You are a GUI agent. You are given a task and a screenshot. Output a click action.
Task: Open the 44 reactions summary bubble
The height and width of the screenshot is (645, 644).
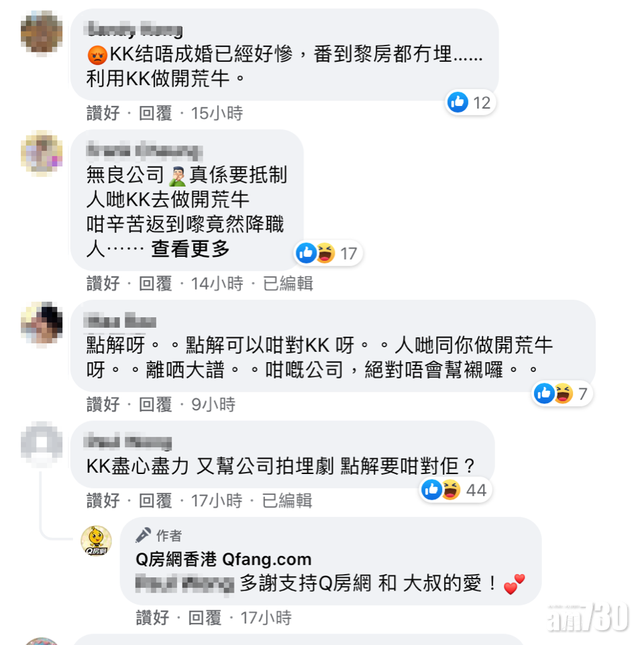pos(455,490)
